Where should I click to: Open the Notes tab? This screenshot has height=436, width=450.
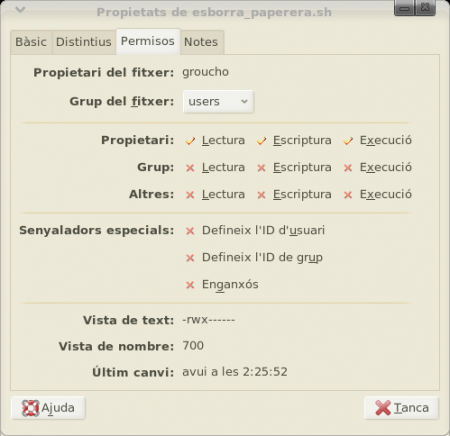201,42
